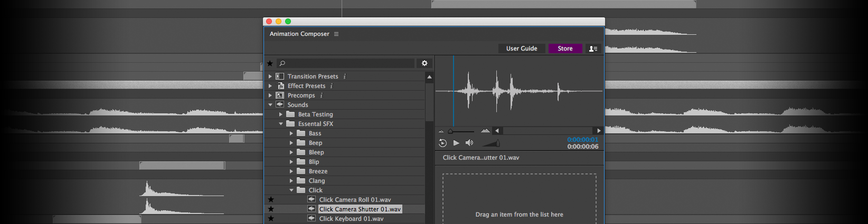Toggle favorite star for Click Keyboard 01.wav

[271, 219]
